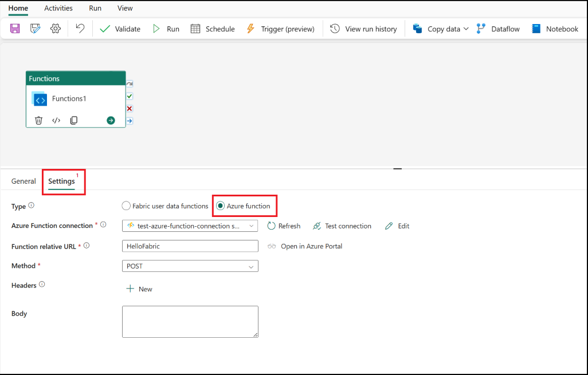
Task: Open code view for Functions1 activity
Action: [x=56, y=120]
